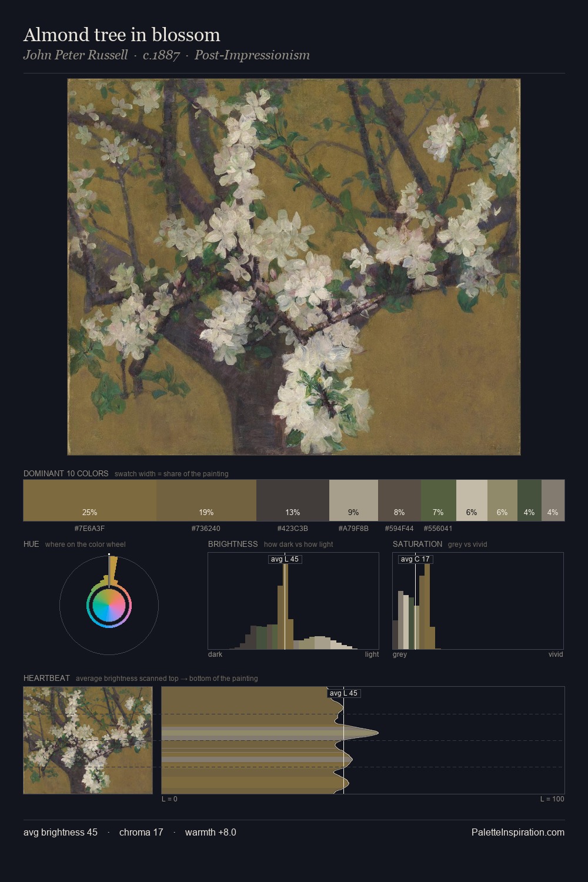Click the avg brightness 45 footer stat
This screenshot has height=882, width=588.
(61, 832)
